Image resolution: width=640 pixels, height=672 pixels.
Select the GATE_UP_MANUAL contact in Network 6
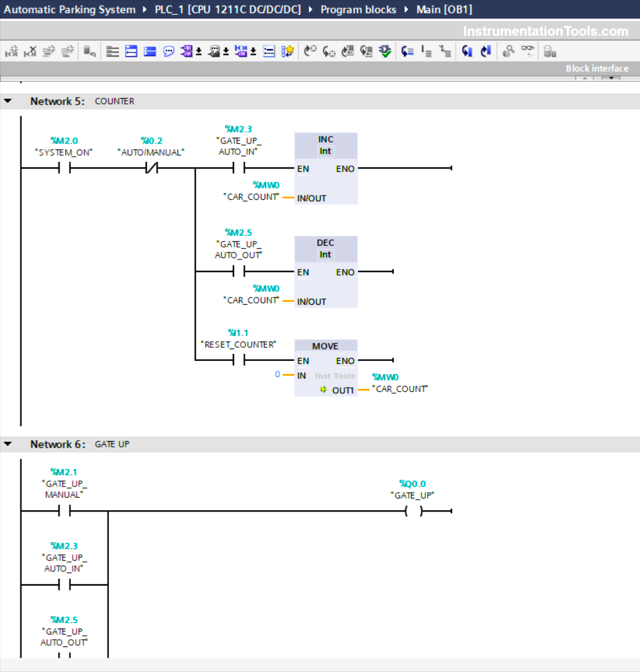(64, 511)
